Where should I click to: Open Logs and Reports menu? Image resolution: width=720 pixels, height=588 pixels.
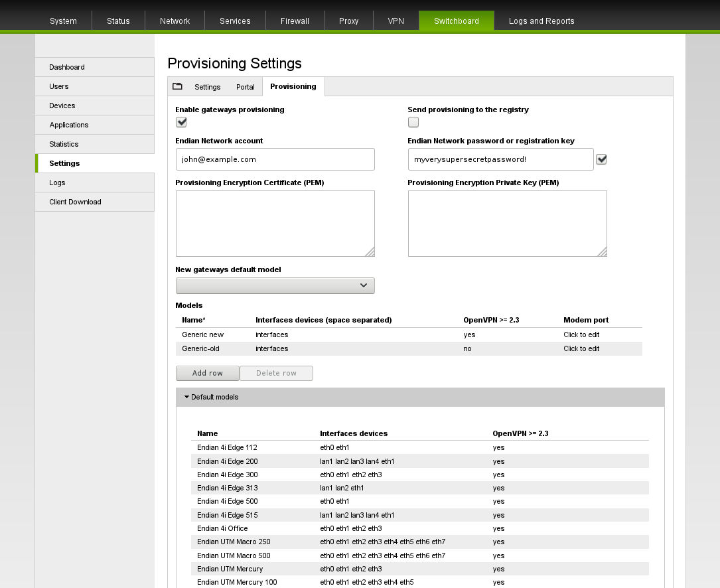coord(541,21)
